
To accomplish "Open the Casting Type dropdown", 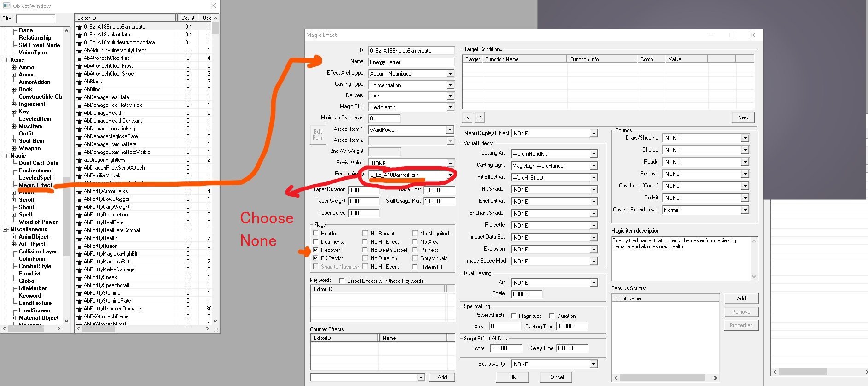I will [x=450, y=85].
